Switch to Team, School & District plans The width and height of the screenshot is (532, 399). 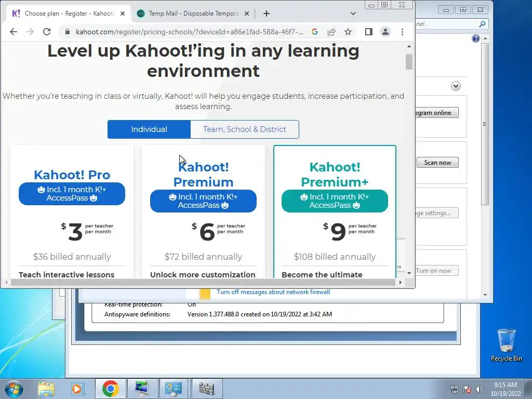244,129
